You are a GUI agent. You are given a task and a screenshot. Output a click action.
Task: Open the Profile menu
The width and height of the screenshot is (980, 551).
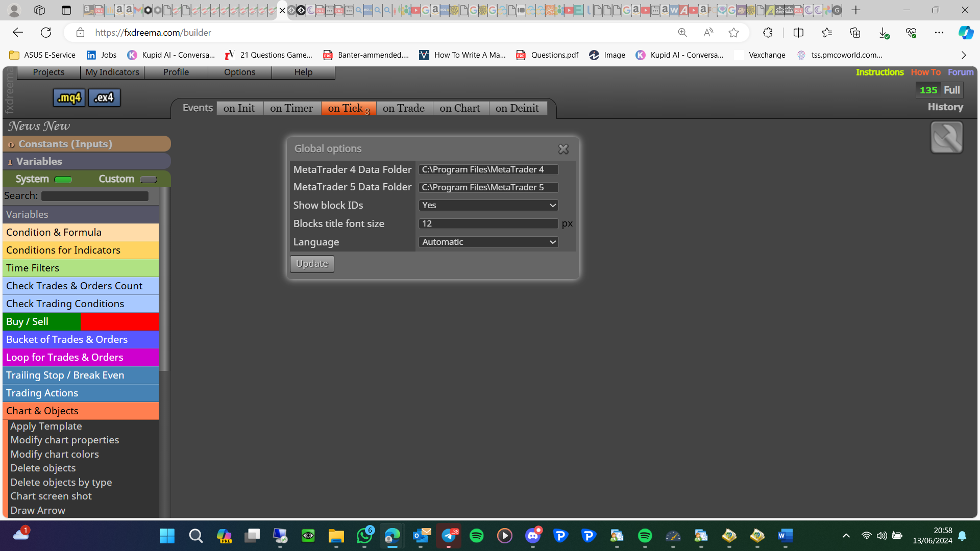click(x=176, y=72)
